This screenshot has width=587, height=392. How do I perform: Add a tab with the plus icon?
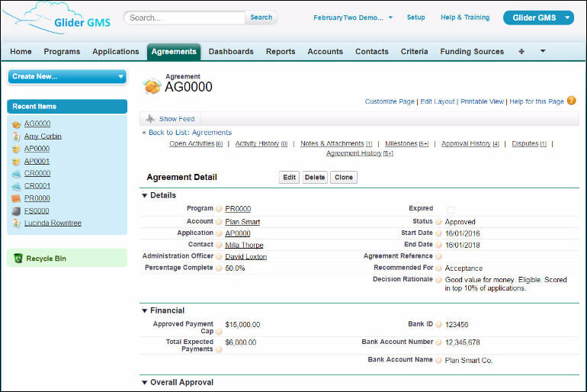point(521,52)
